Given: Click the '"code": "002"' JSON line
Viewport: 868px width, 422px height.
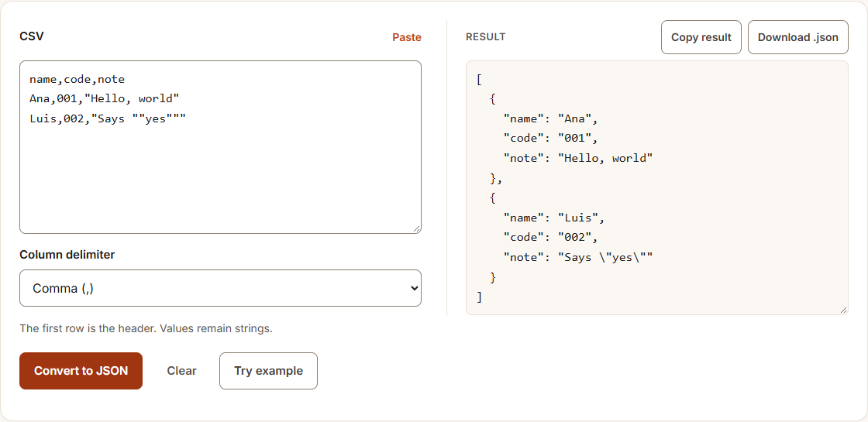Looking at the screenshot, I should (x=551, y=237).
